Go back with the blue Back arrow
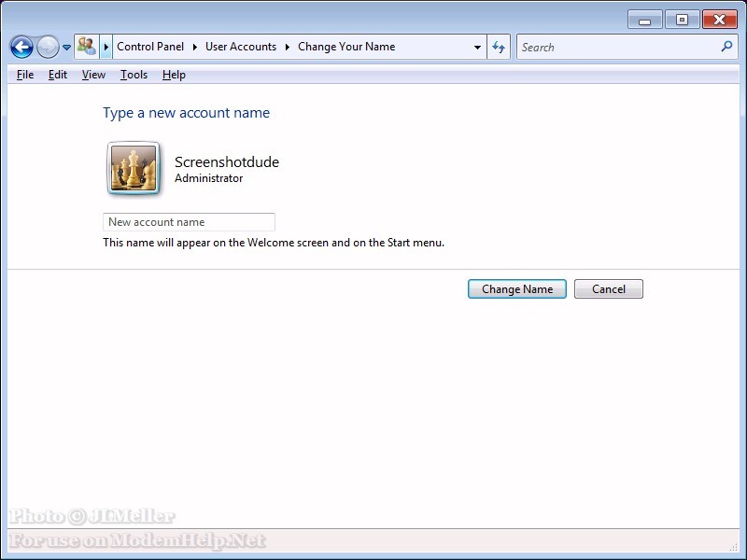Viewport: 747px width, 560px height. tap(21, 48)
